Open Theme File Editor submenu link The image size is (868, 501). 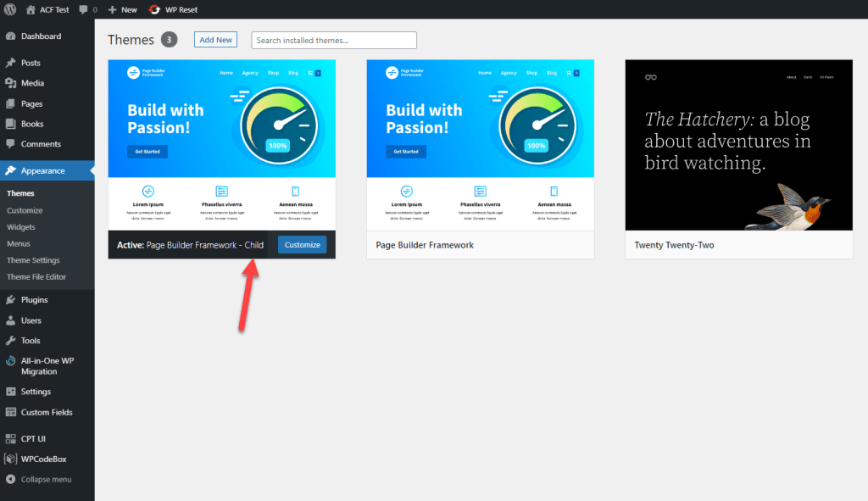point(36,277)
